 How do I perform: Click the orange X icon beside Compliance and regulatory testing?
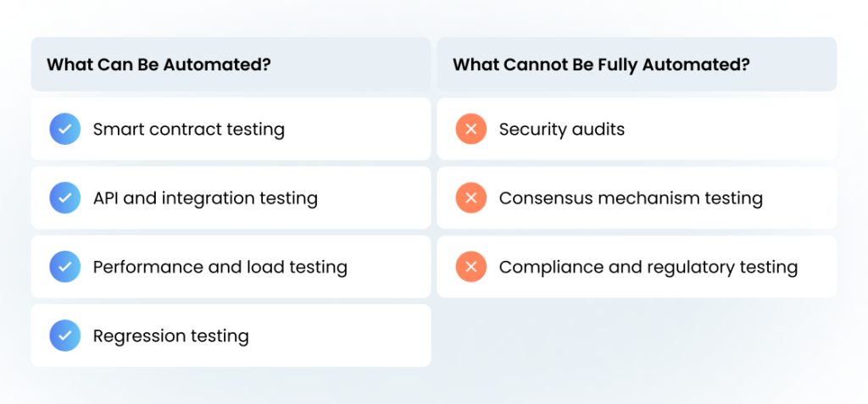[471, 267]
